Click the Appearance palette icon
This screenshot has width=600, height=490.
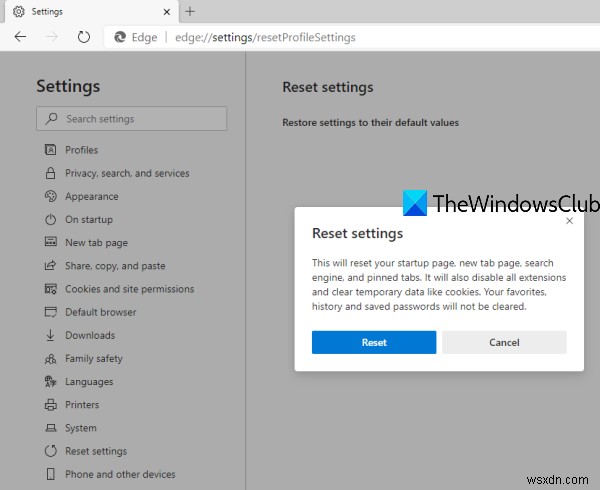tap(51, 196)
